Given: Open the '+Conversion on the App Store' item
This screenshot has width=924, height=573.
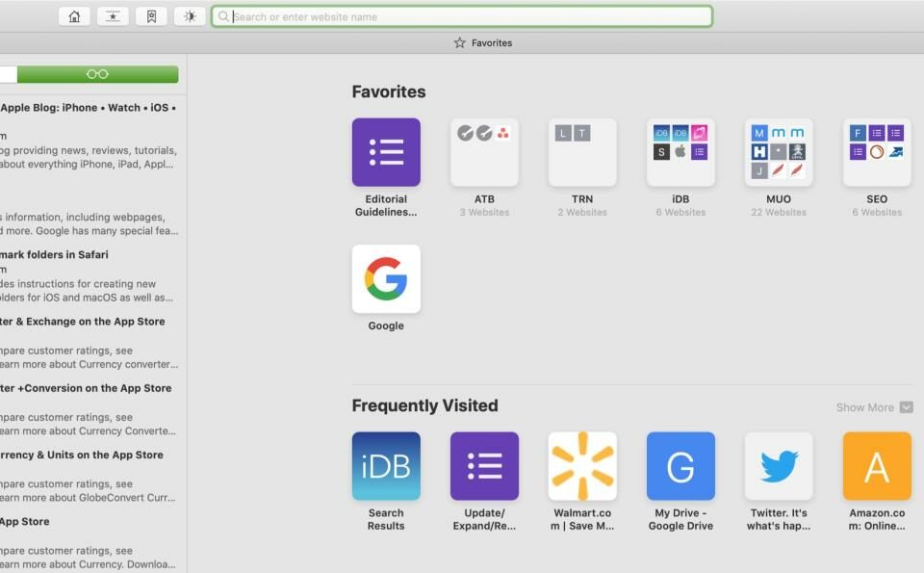Looking at the screenshot, I should click(x=90, y=409).
